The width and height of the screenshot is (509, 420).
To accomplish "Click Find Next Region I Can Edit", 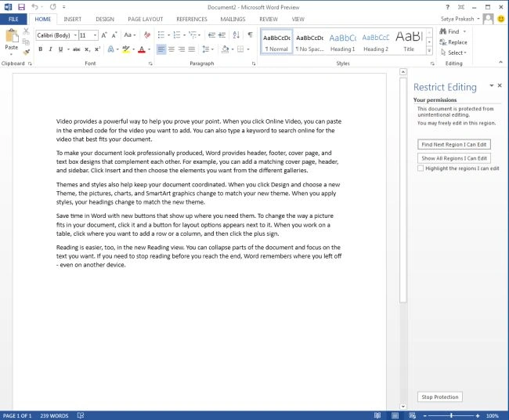I will tap(454, 144).
